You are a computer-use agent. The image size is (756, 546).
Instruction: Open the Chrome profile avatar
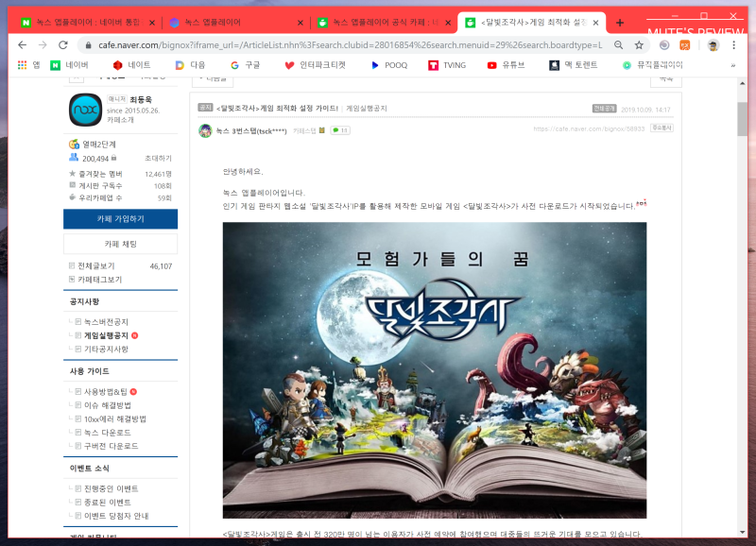coord(713,44)
